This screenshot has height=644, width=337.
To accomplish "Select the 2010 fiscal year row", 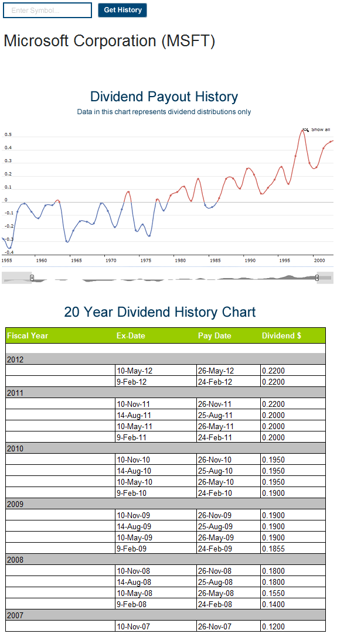I will pyautogui.click(x=166, y=448).
